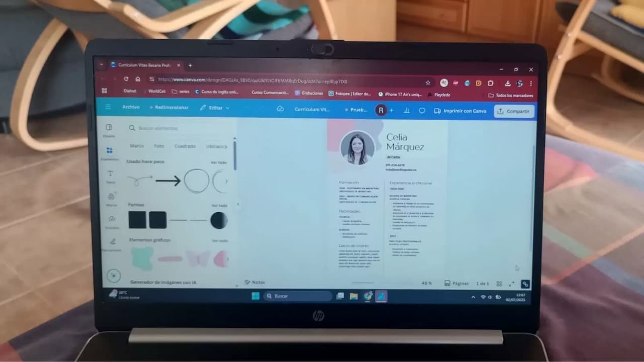644x362 pixels.
Task: Click Ver todo next to Formas
Action: (219, 206)
